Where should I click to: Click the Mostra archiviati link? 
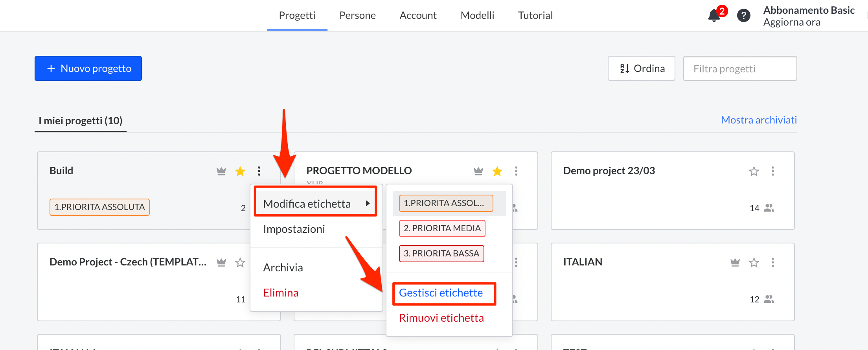coord(759,120)
